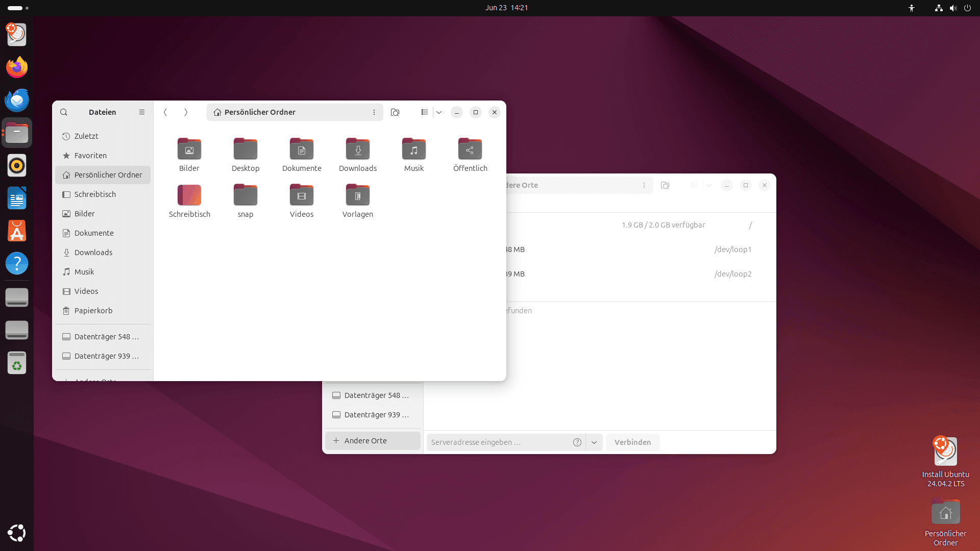The width and height of the screenshot is (980, 551).
Task: Open the system menu via the power icon
Action: click(x=967, y=8)
